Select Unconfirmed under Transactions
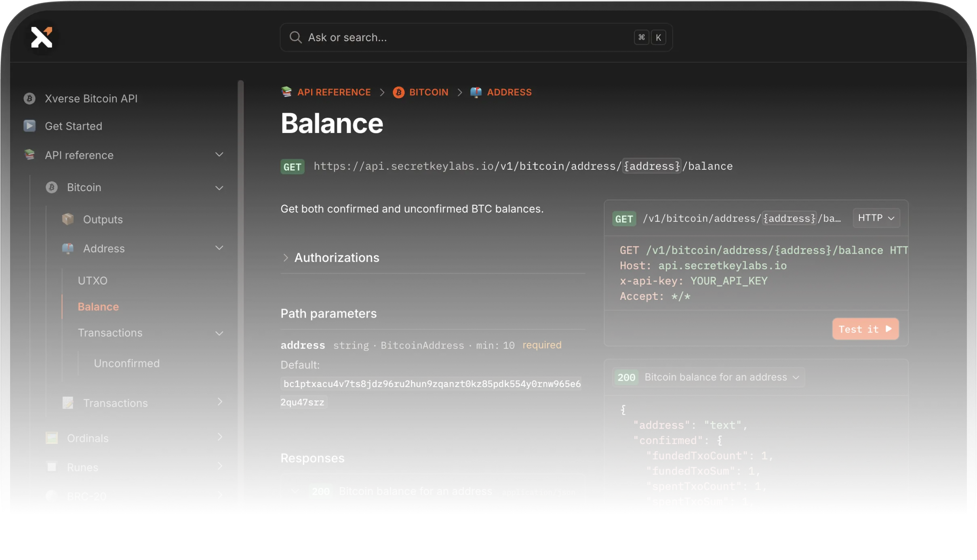The width and height of the screenshot is (977, 560). tap(126, 363)
